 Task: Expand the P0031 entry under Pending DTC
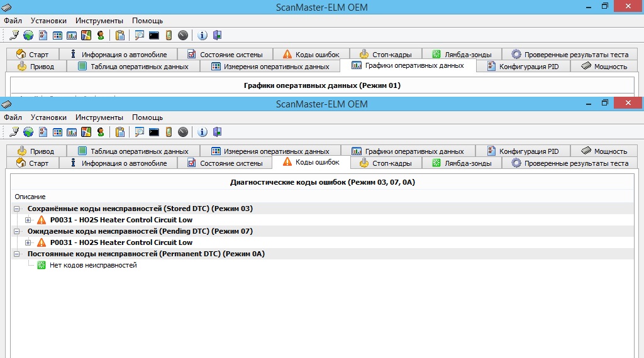[28, 242]
